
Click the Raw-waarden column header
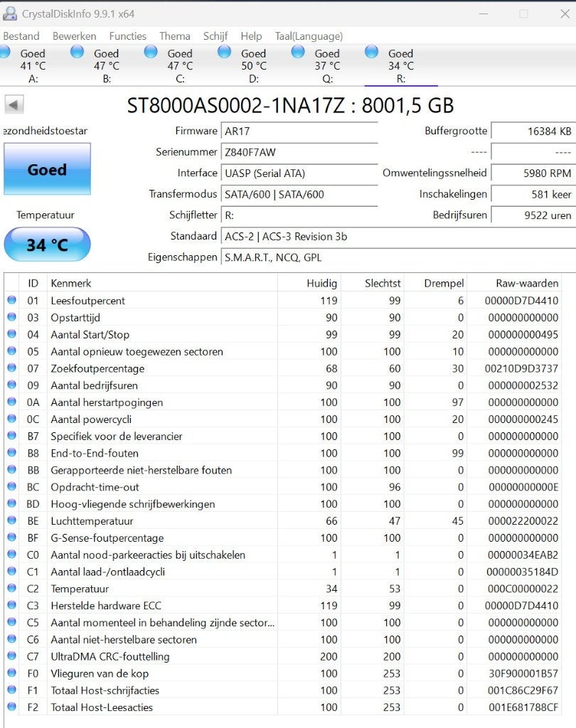click(x=514, y=283)
